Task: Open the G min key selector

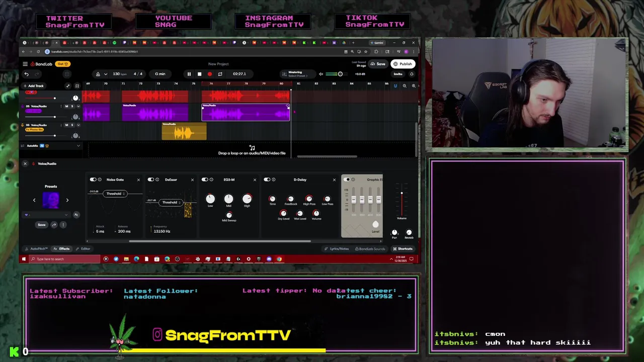Action: pyautogui.click(x=160, y=74)
